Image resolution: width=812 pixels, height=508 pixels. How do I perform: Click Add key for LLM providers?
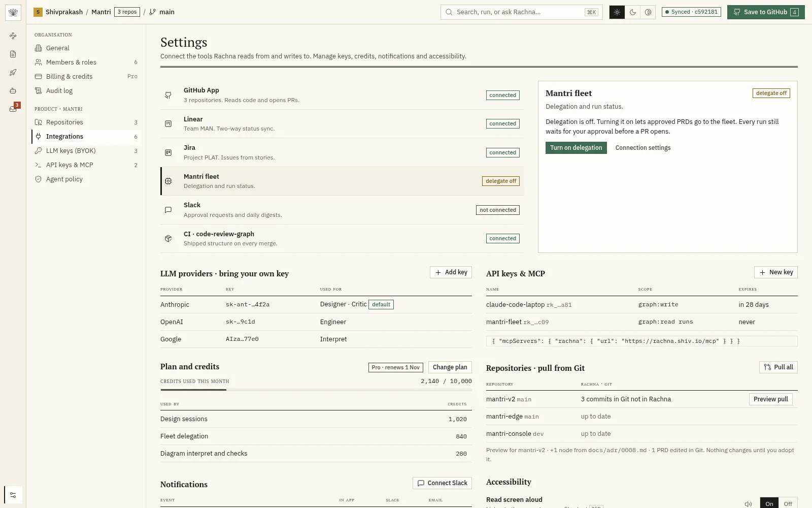(451, 272)
